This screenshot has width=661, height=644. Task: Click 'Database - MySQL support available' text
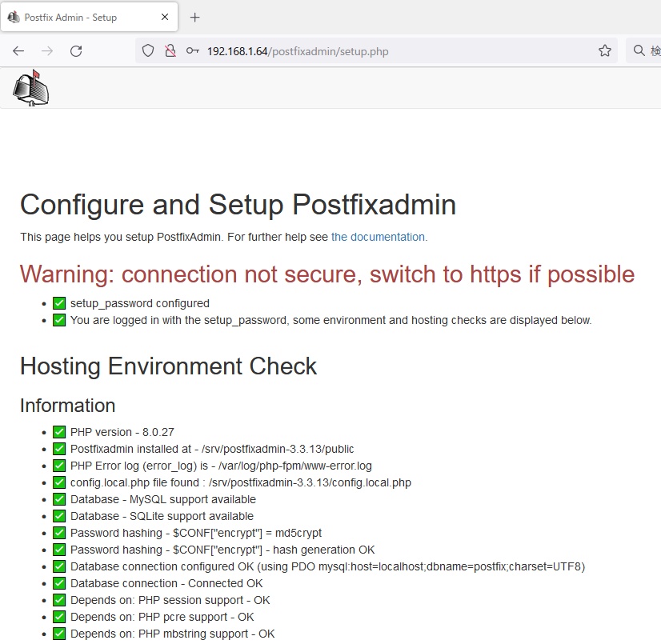[163, 499]
